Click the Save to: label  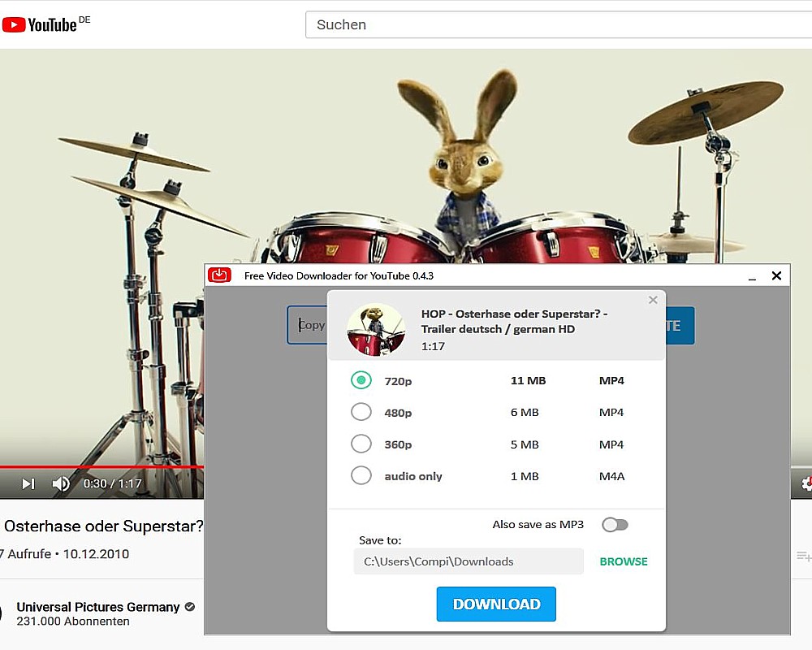(x=380, y=540)
